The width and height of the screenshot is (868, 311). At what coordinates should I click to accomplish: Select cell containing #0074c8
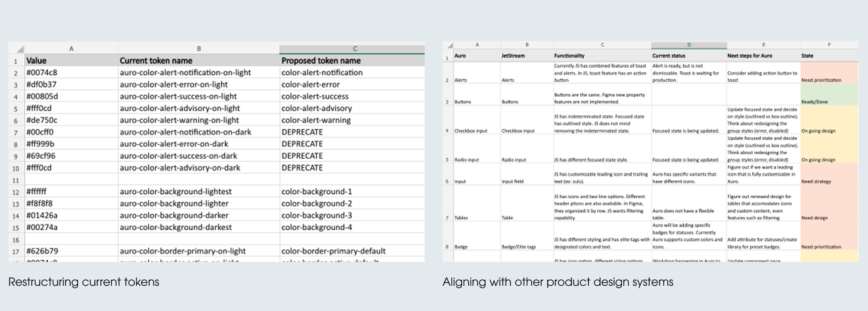click(71, 72)
